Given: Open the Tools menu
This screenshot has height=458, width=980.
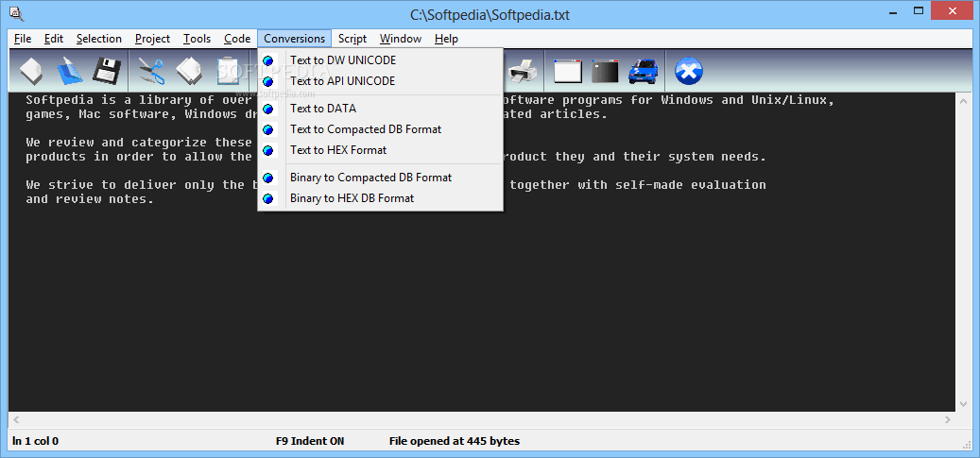Looking at the screenshot, I should coord(197,39).
